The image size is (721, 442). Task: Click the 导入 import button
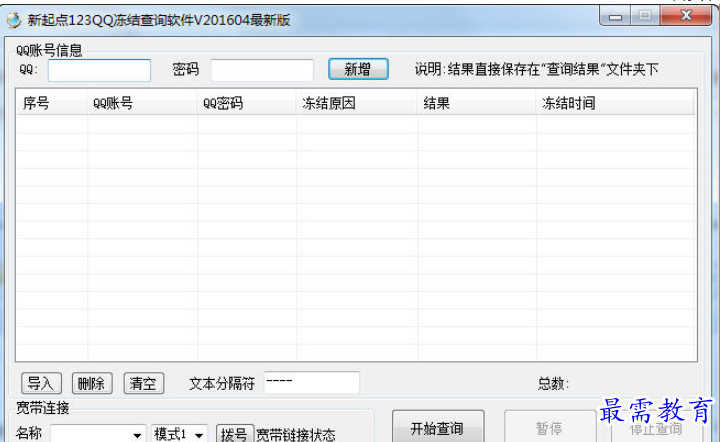(41, 383)
